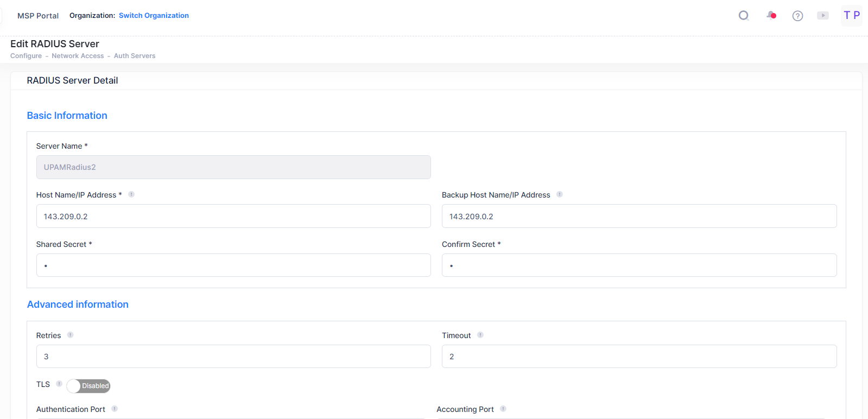Screen dimensions: 868x419
Task: Click info icon next to Timeout
Action: [x=480, y=335]
